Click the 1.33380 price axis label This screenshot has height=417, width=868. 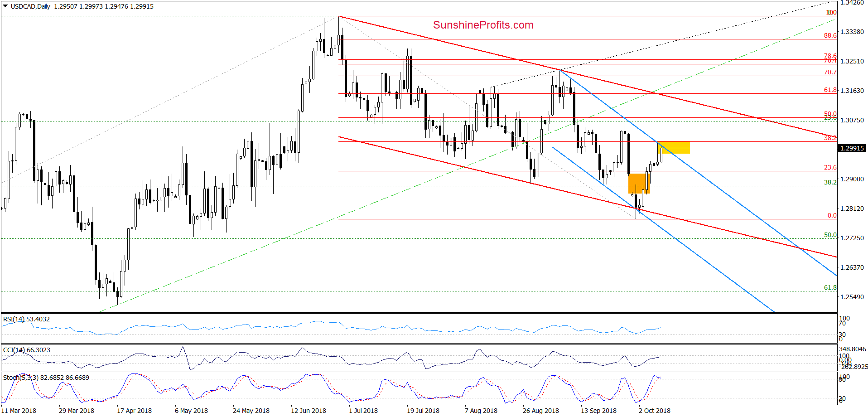pyautogui.click(x=852, y=32)
